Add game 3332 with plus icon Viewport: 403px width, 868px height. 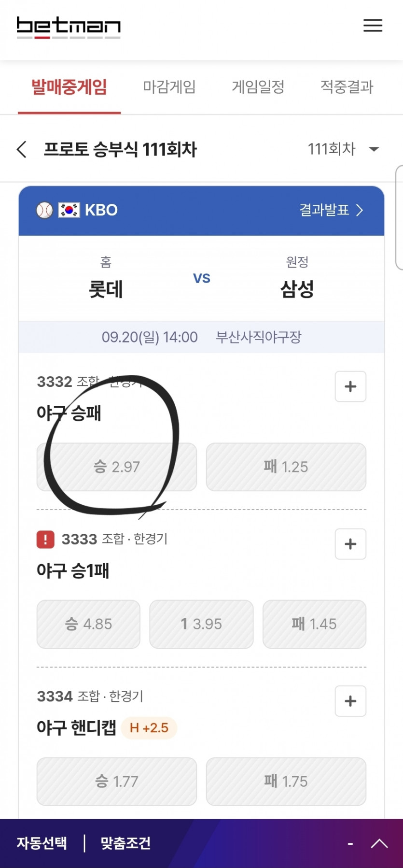click(350, 386)
